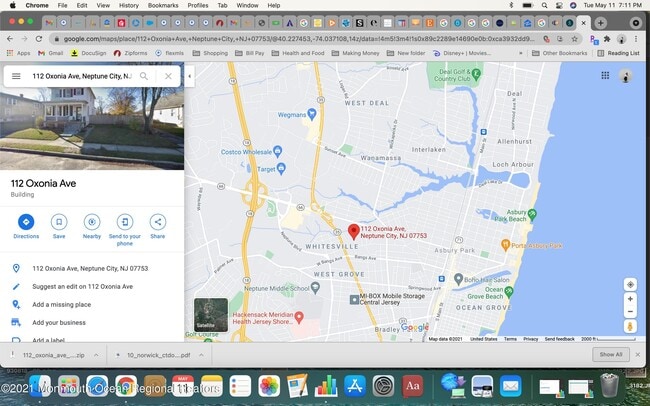Bookmark this page star icon
The height and width of the screenshot is (406, 650).
[575, 39]
